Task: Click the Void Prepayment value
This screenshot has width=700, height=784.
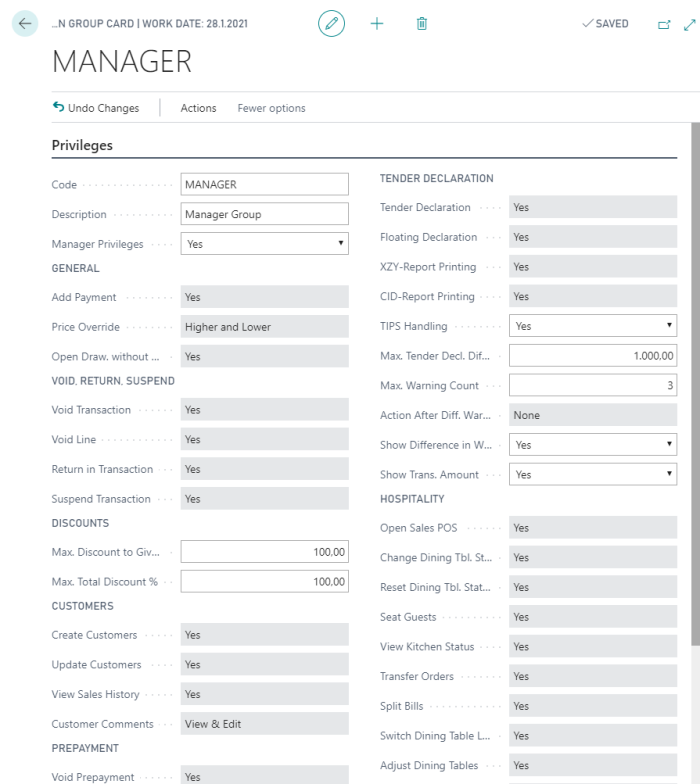Action: (264, 774)
